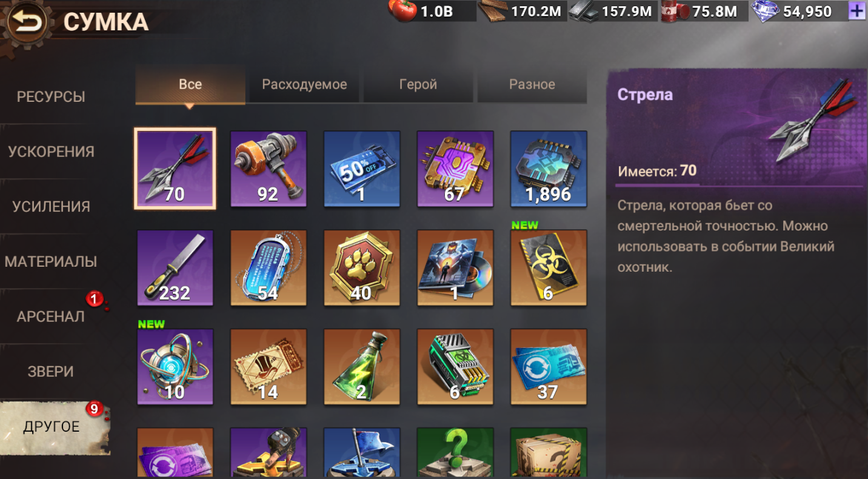Viewport: 868px width, 479px height.
Task: Select the paw badge item showing 40
Action: (x=362, y=267)
